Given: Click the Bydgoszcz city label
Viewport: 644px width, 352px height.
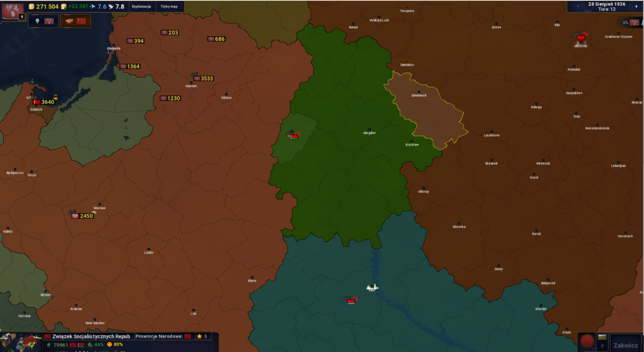Looking at the screenshot, I should [x=14, y=173].
